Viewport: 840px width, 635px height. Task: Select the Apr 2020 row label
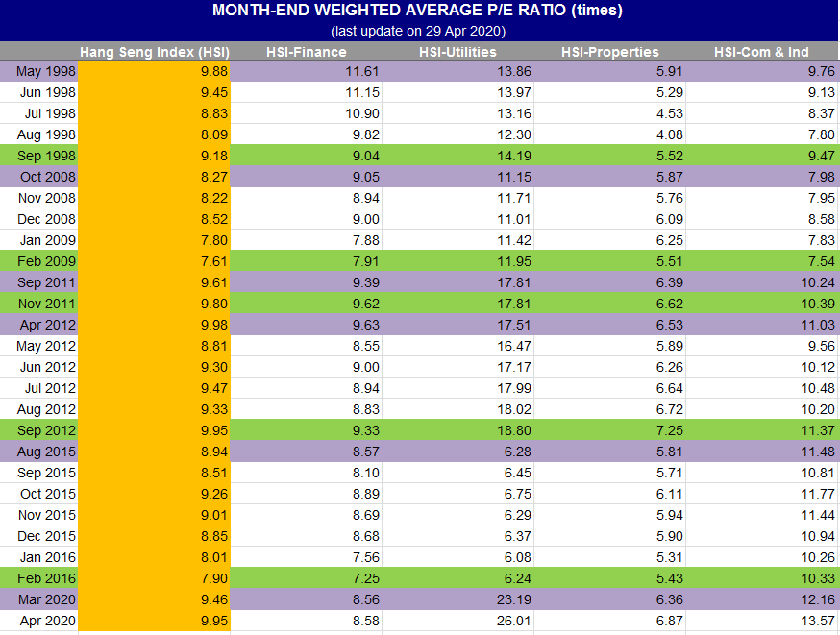[48, 622]
